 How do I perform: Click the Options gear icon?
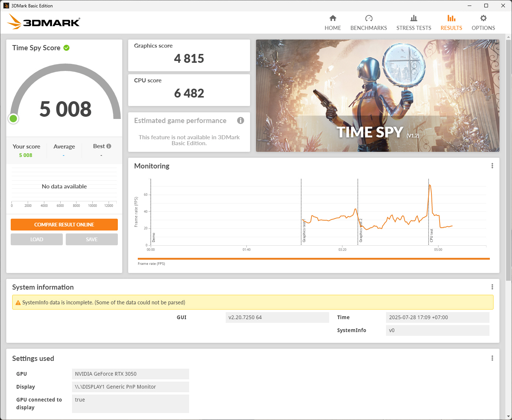[483, 18]
